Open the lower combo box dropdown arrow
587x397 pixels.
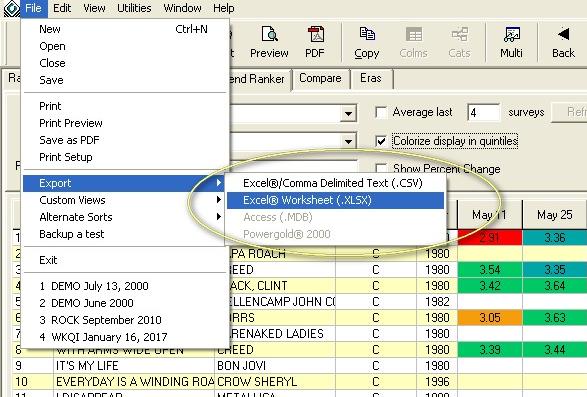(348, 141)
